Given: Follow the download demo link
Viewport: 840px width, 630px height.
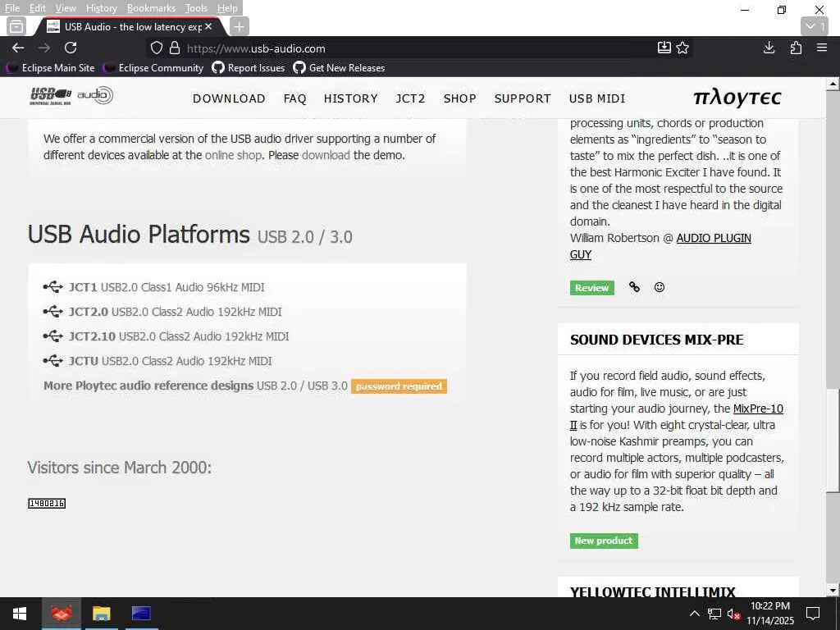Looking at the screenshot, I should [x=326, y=155].
